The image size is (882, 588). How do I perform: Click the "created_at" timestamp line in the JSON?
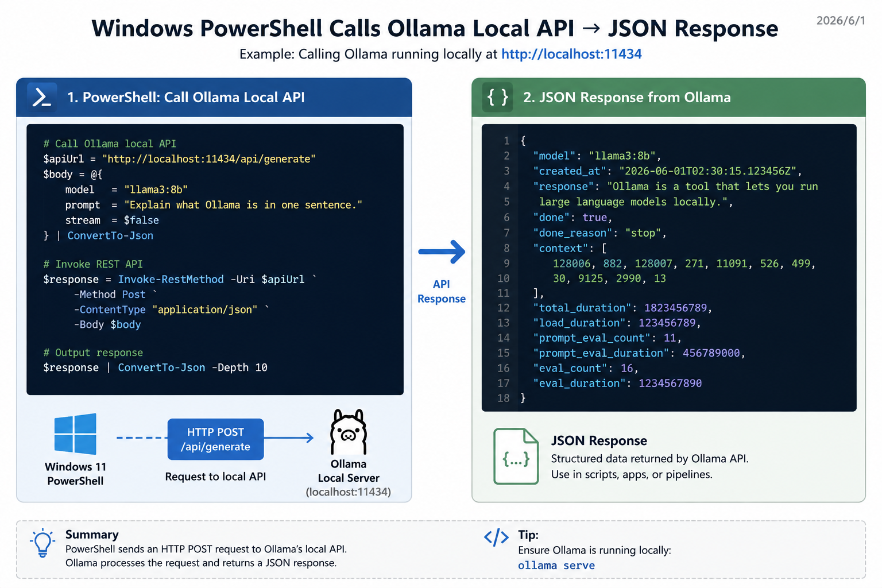pos(667,171)
